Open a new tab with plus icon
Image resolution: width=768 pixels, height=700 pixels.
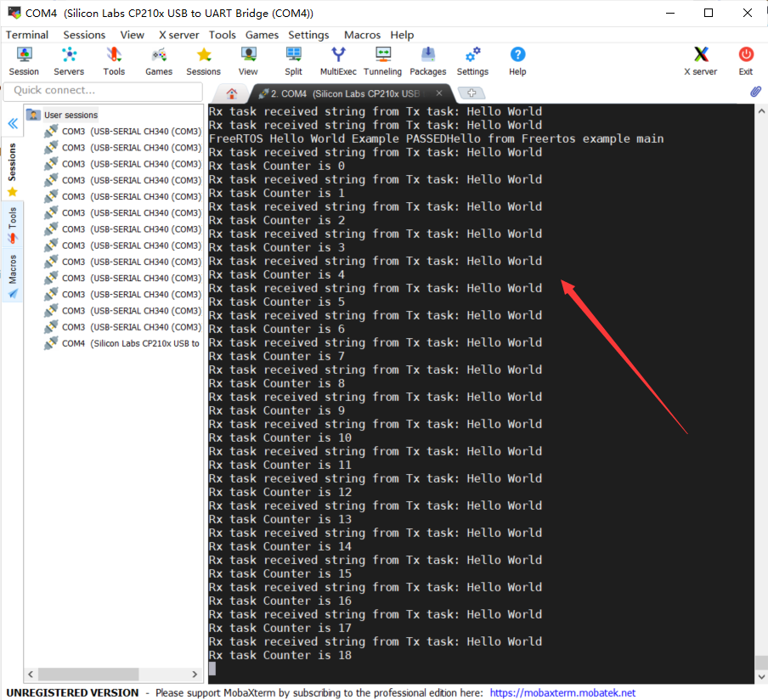472,93
